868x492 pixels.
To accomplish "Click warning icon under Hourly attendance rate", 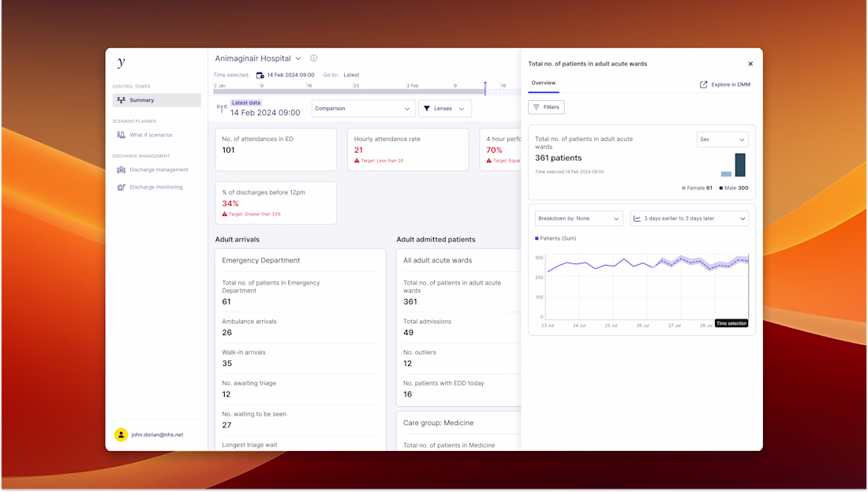I will point(357,161).
